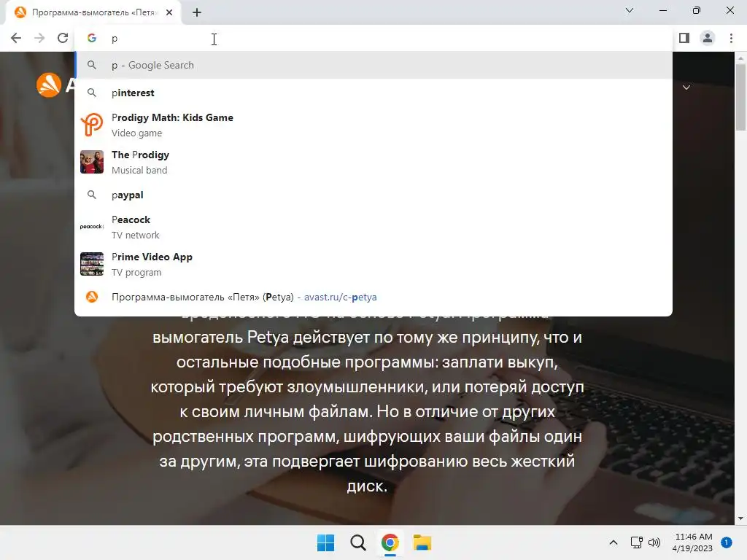Click the Avast logo on the page
Image resolution: width=747 pixels, height=560 pixels.
pos(50,85)
